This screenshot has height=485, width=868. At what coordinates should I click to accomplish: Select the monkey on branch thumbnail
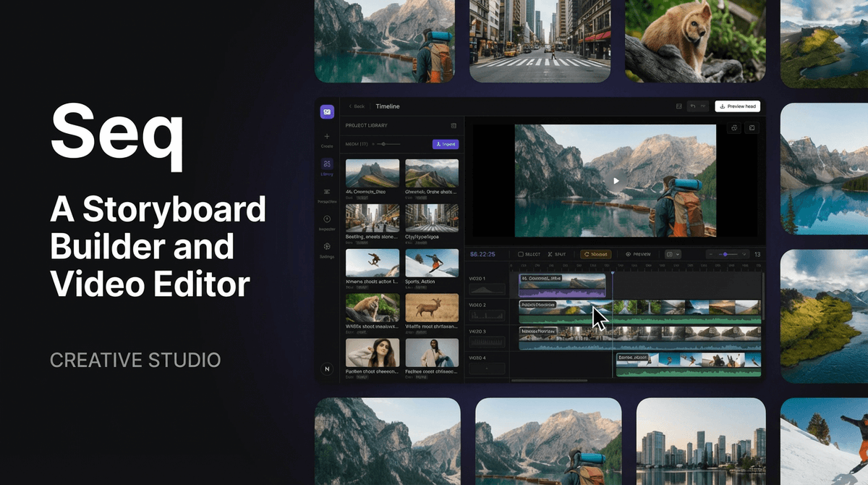click(x=373, y=308)
